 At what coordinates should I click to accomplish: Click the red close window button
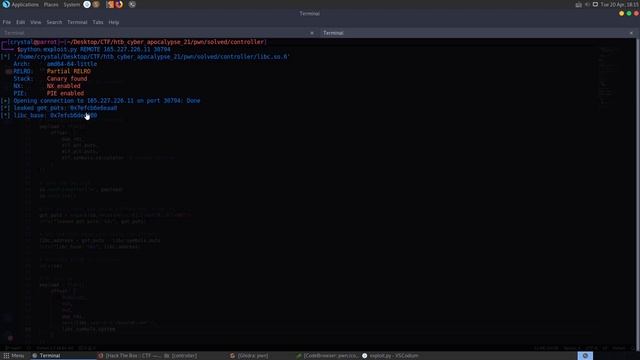coord(636,13)
